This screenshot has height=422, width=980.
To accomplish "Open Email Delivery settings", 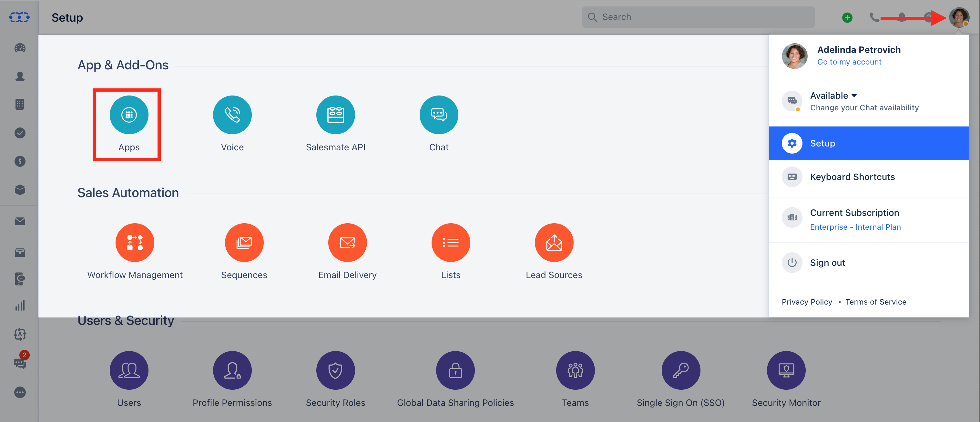I will point(347,243).
